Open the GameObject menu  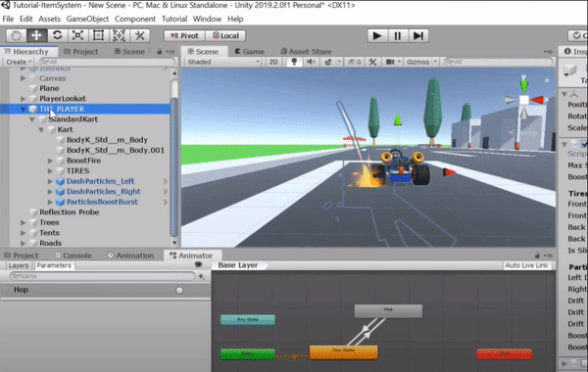(x=87, y=19)
